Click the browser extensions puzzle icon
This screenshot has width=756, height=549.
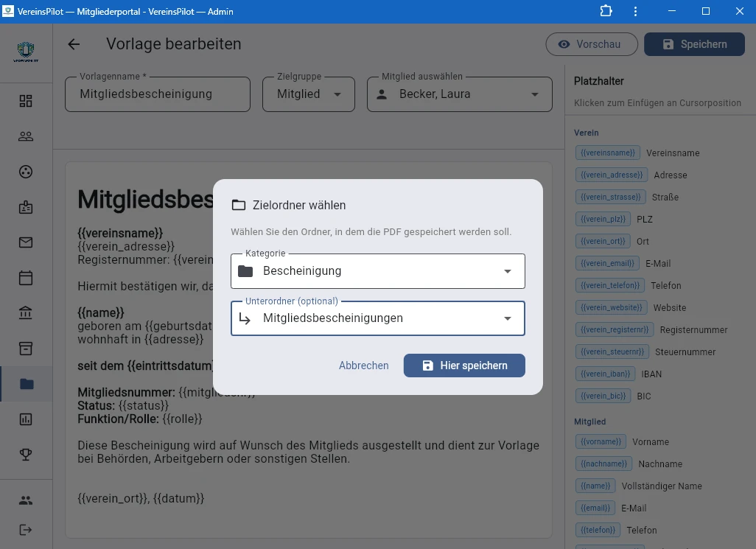click(x=606, y=11)
